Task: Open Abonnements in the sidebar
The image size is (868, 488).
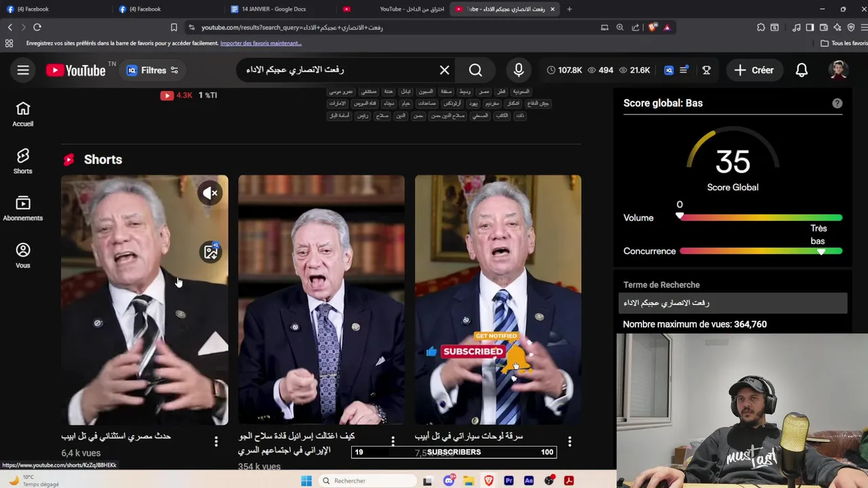Action: click(23, 209)
